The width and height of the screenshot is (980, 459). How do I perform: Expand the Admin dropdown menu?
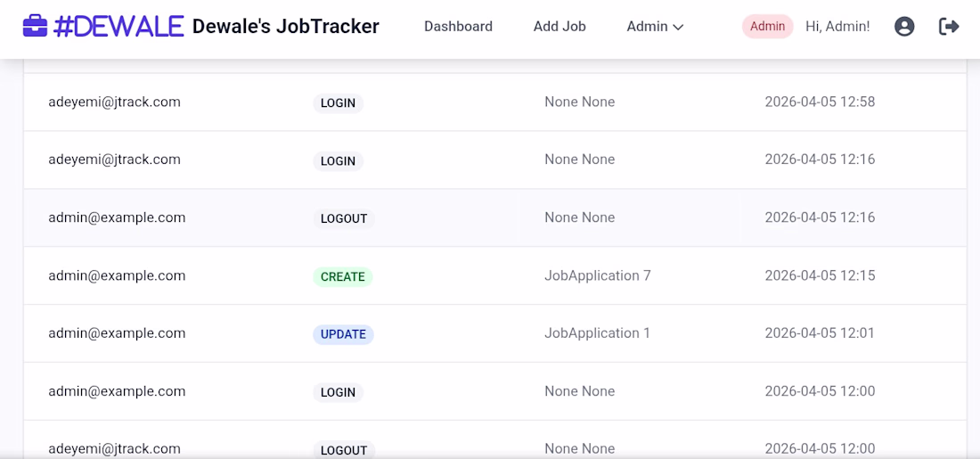pyautogui.click(x=655, y=27)
